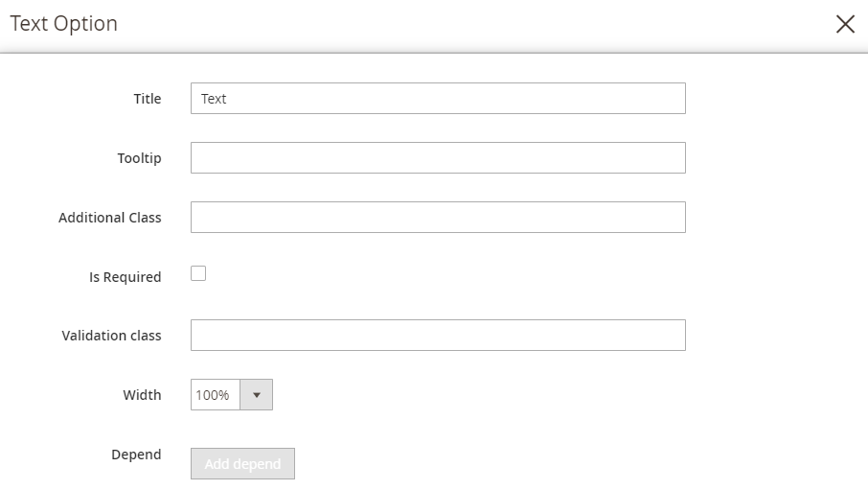Viewport: 868px width, 490px height.
Task: Click the Depend label text
Action: (136, 455)
